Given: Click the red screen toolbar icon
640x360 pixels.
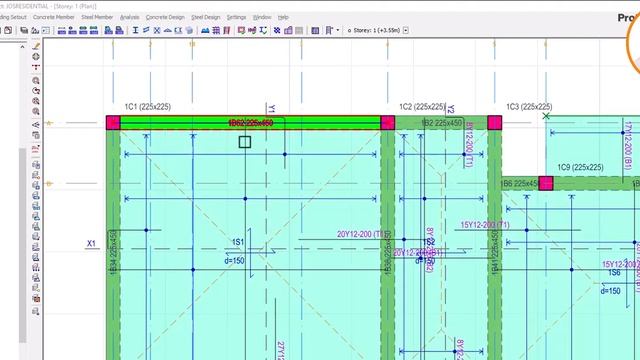Looking at the screenshot, I should tap(241, 30).
